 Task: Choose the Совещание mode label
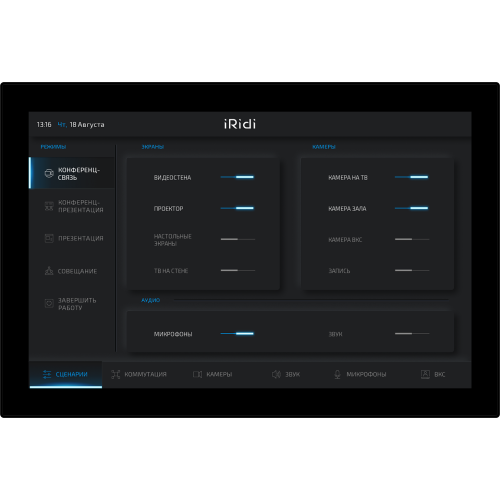[78, 271]
